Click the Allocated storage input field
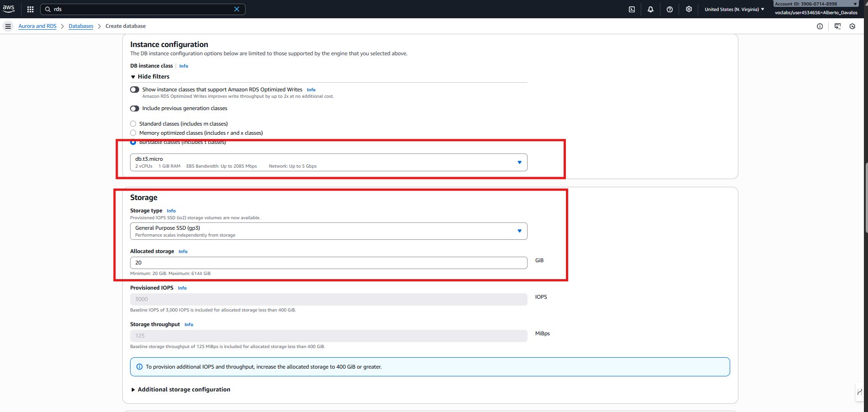Screen dimensions: 868x412 [x=329, y=263]
